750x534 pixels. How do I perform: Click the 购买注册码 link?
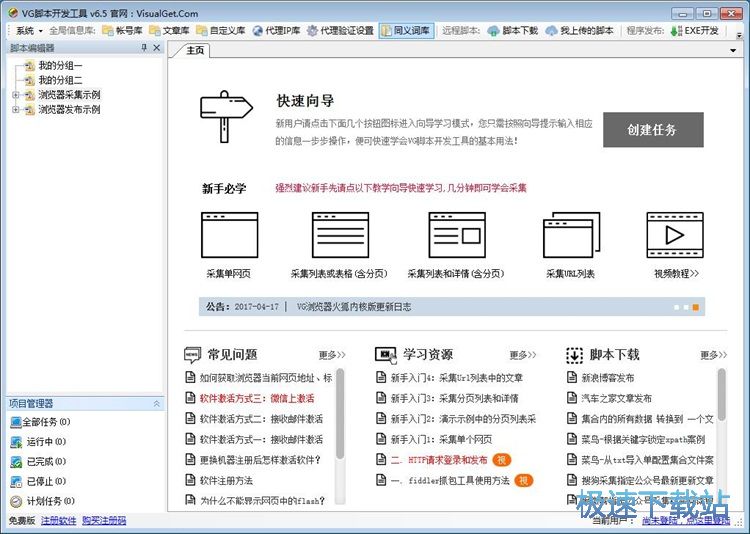click(x=104, y=521)
